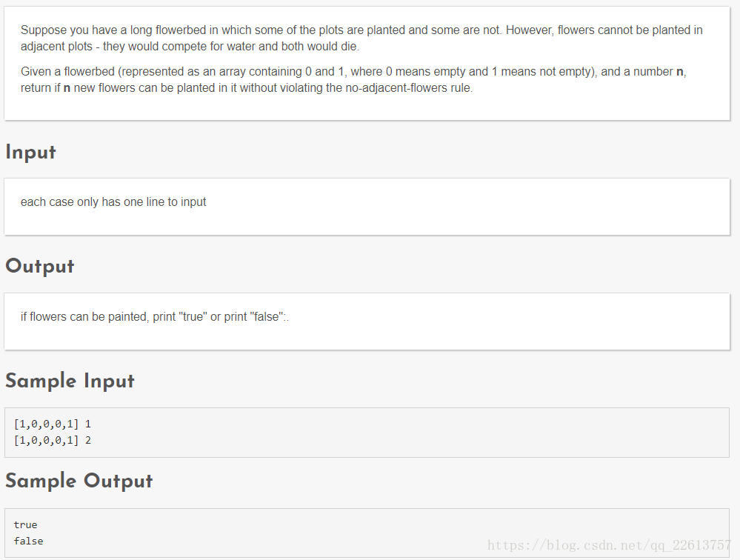Click the problem description panel
740x560 pixels.
point(367,63)
